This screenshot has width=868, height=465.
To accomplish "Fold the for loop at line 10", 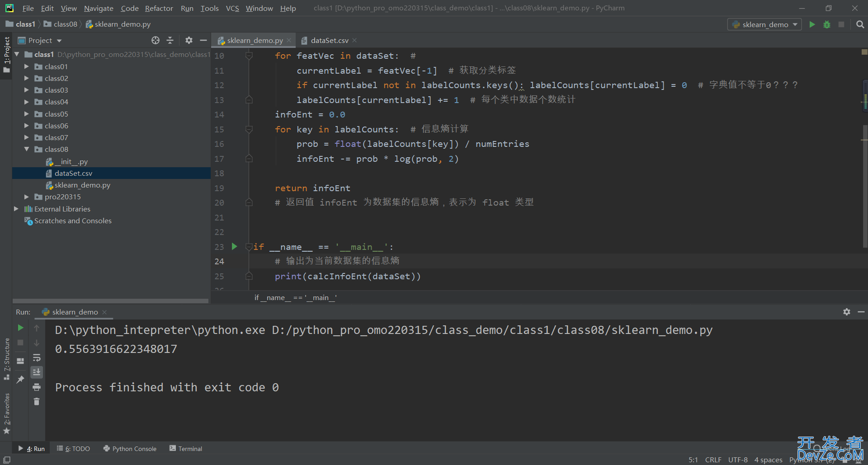I will pos(249,56).
